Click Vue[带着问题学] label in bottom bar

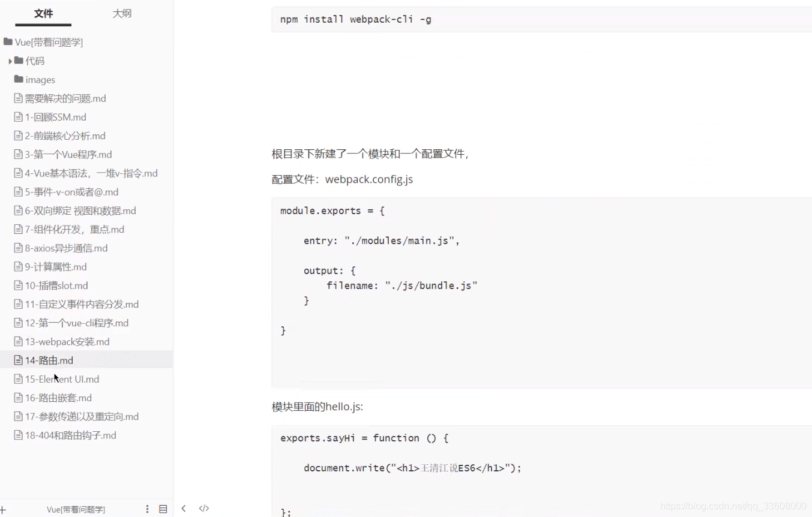pos(76,509)
